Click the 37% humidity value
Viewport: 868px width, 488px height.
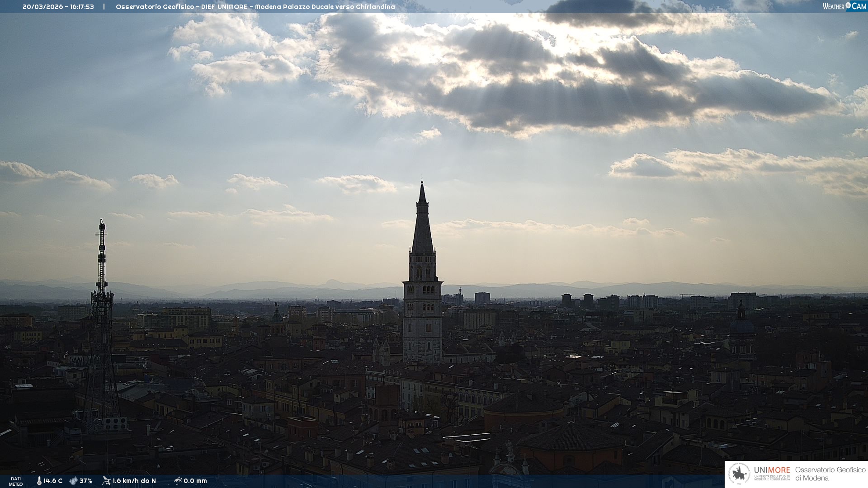(86, 481)
